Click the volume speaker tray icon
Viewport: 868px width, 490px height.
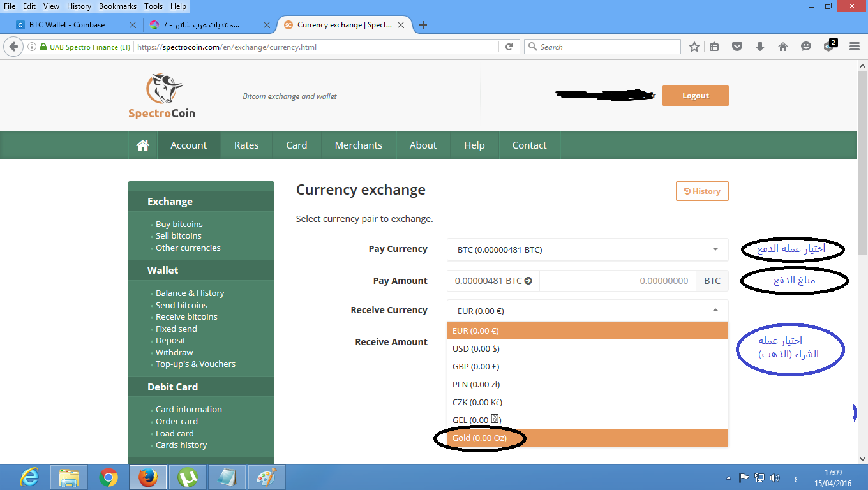click(775, 477)
